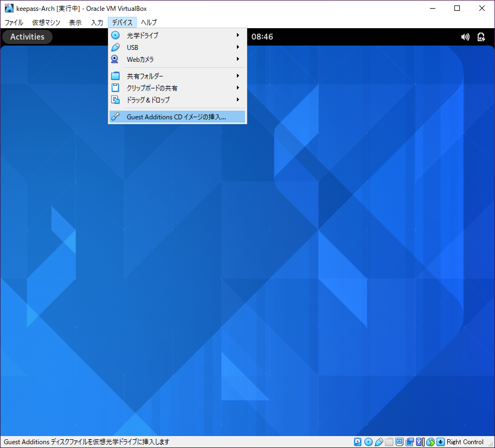Screen dimensions: 495x448
Task: Click the single monitor display status icon
Action: tap(399, 442)
